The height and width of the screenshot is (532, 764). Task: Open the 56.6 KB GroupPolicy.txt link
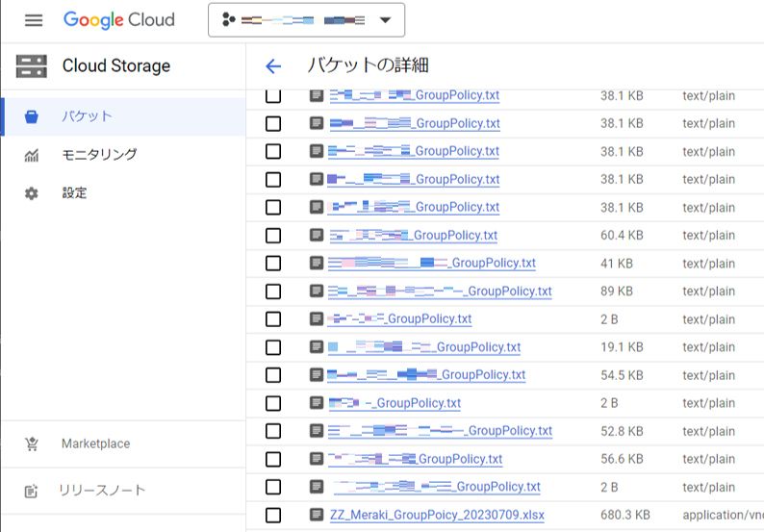(x=415, y=459)
